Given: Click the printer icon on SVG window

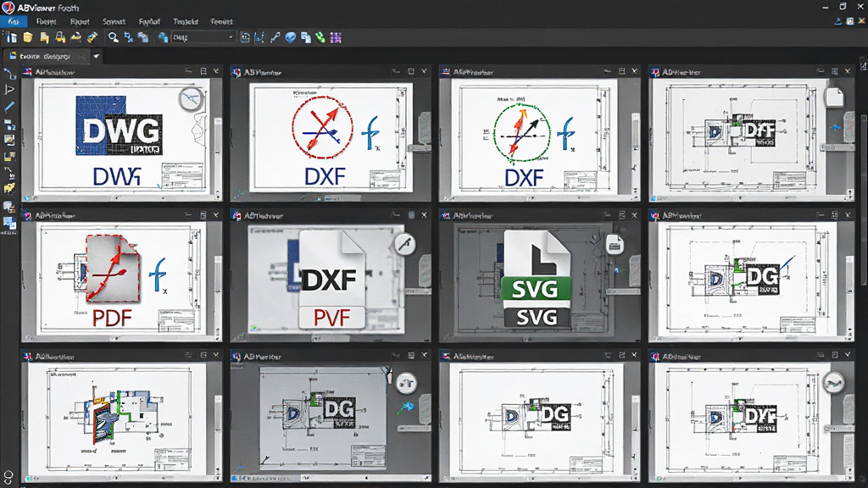Looking at the screenshot, I should pyautogui.click(x=614, y=244).
